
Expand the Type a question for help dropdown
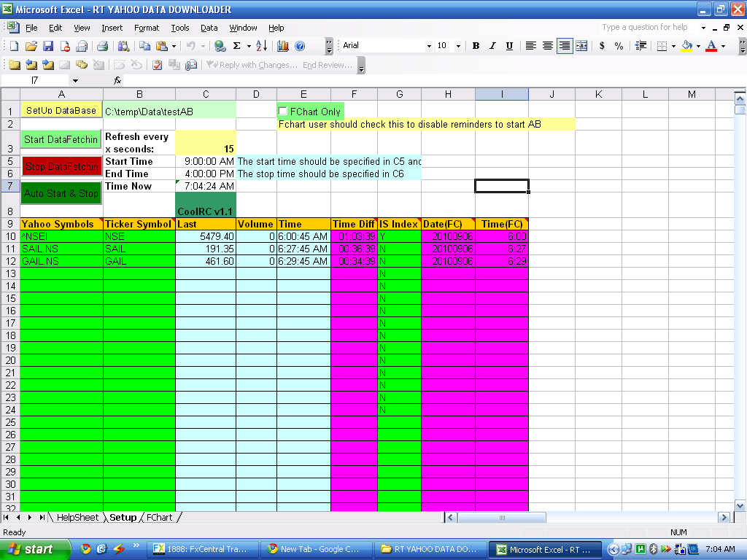tap(703, 28)
